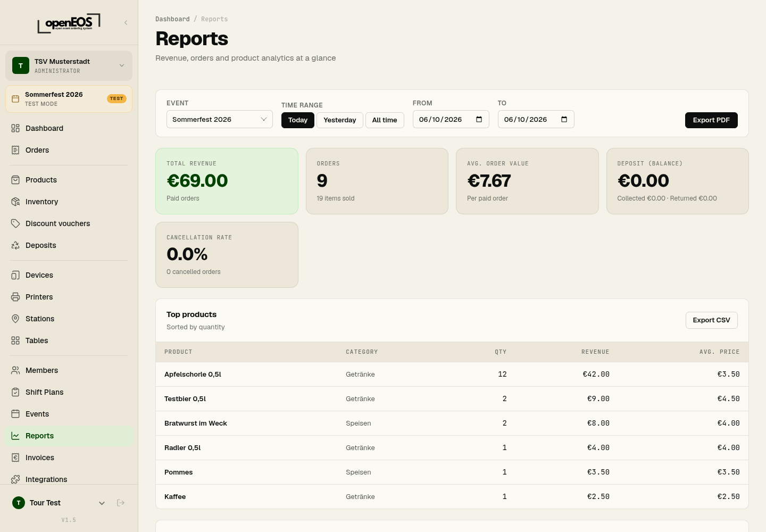Go to Orders in the sidebar

[69, 150]
